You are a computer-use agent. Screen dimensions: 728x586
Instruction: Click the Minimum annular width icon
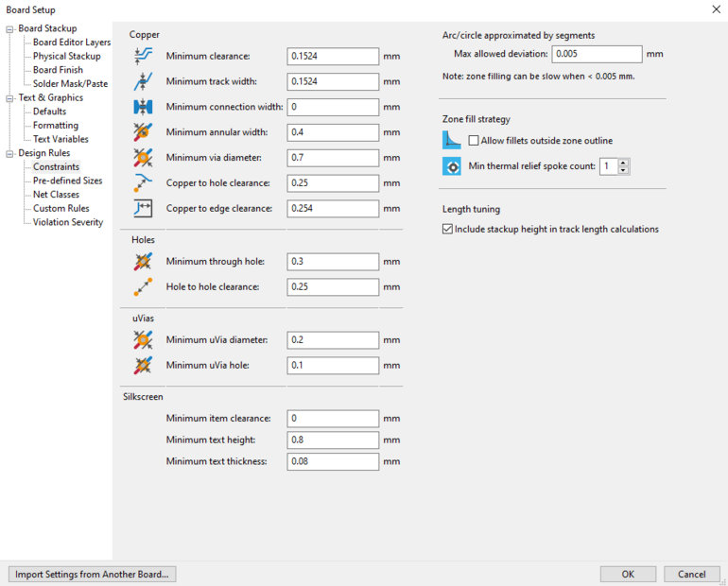point(143,132)
